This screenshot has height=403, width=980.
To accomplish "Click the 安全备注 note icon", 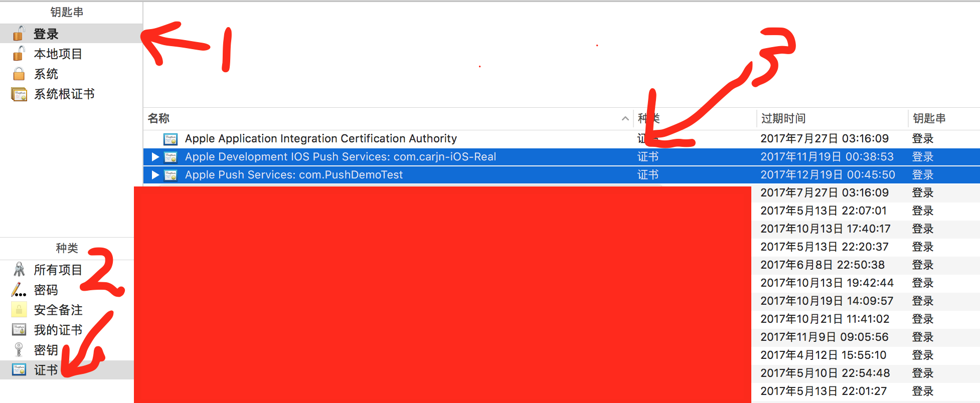I will point(19,310).
